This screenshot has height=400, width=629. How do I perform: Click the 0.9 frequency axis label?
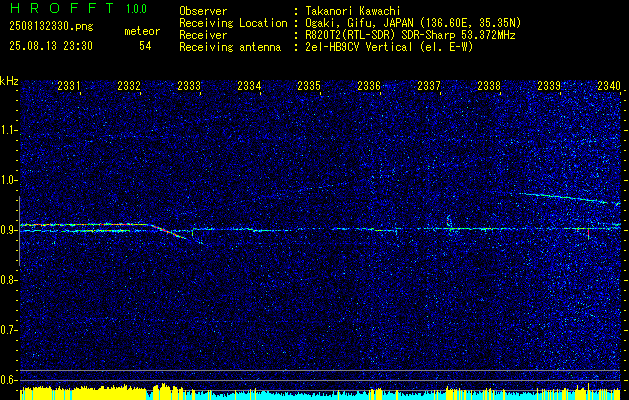[8, 230]
